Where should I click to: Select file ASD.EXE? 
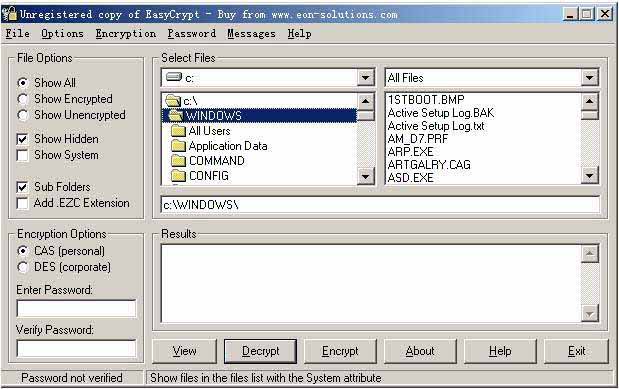pos(411,178)
